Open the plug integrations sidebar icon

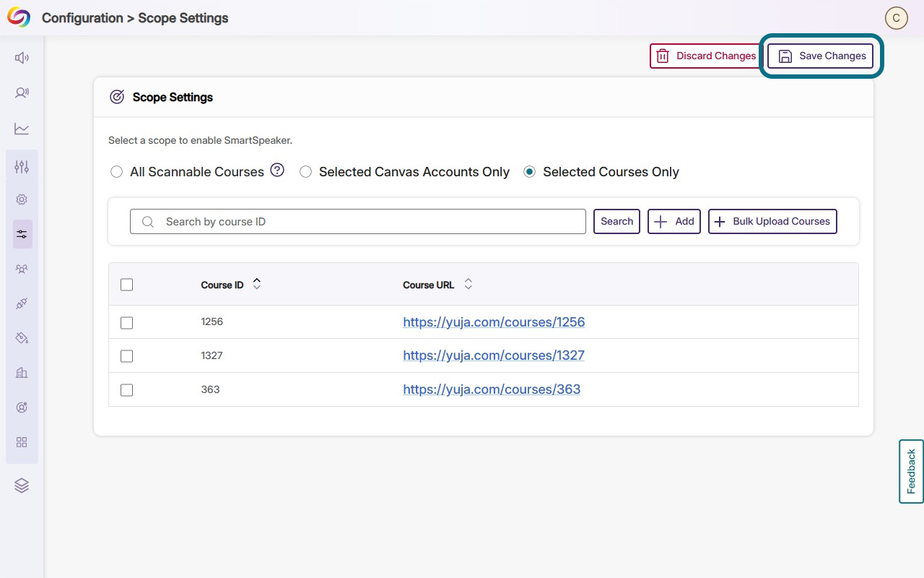pos(22,303)
